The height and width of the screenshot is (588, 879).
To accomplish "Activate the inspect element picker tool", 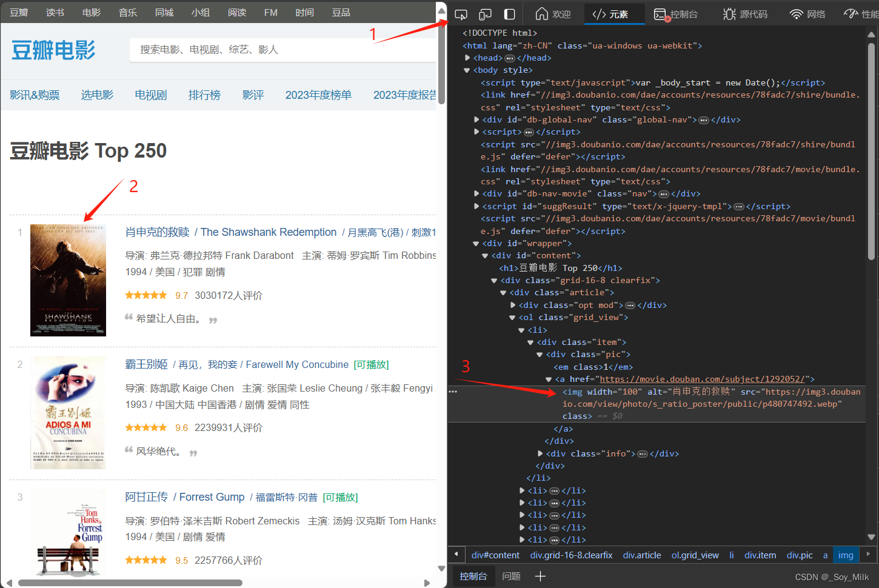I will coord(461,14).
